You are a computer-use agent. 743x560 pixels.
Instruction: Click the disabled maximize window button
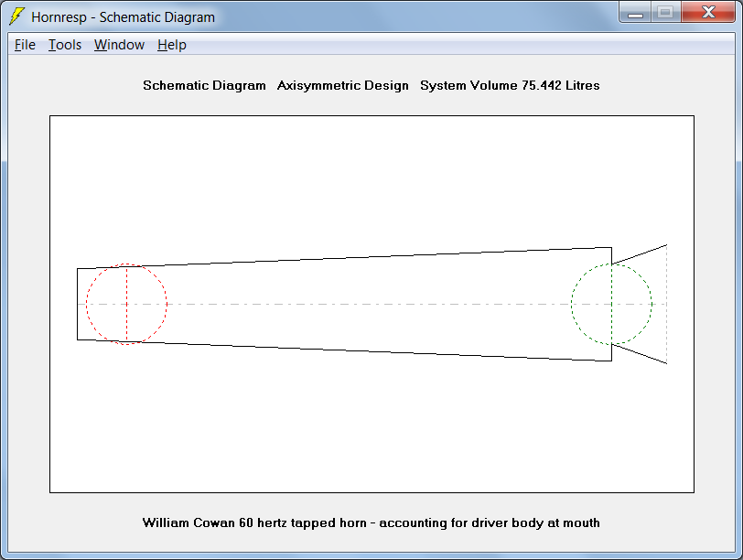(666, 12)
